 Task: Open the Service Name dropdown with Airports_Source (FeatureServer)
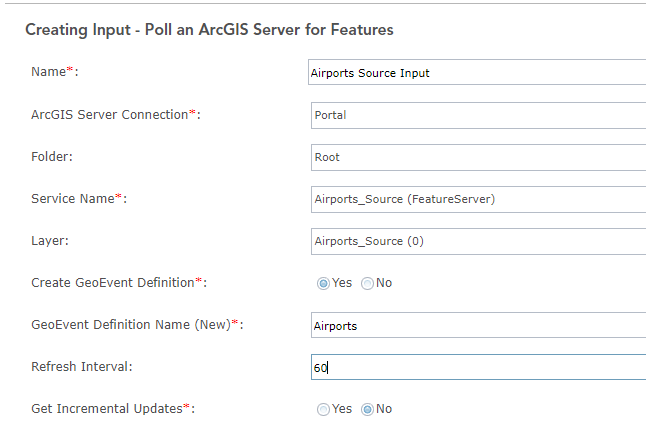pyautogui.click(x=477, y=199)
